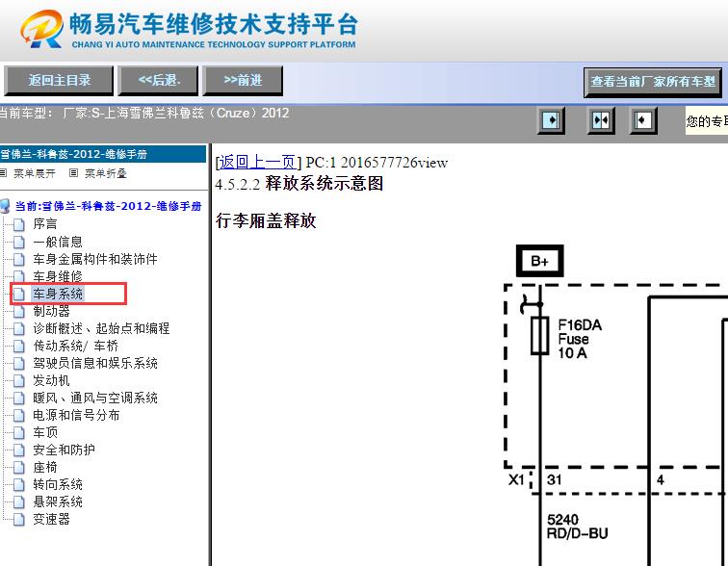The image size is (728, 566).
Task: Click the page icon beside 车身系统
Action: click(x=19, y=295)
